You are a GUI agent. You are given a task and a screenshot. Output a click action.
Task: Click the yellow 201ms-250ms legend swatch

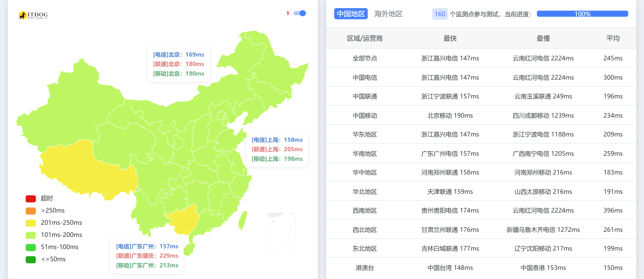pos(31,223)
